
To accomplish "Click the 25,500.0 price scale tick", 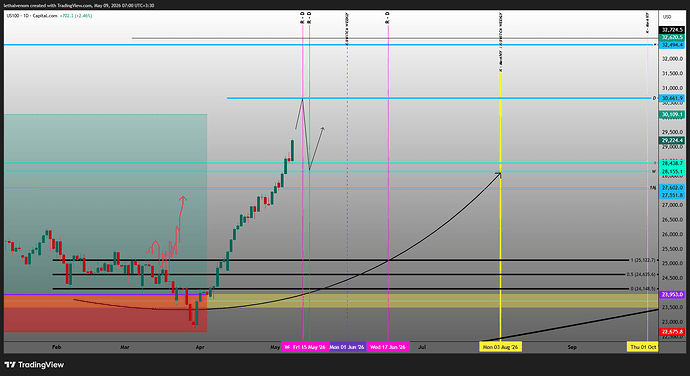I will (673, 249).
